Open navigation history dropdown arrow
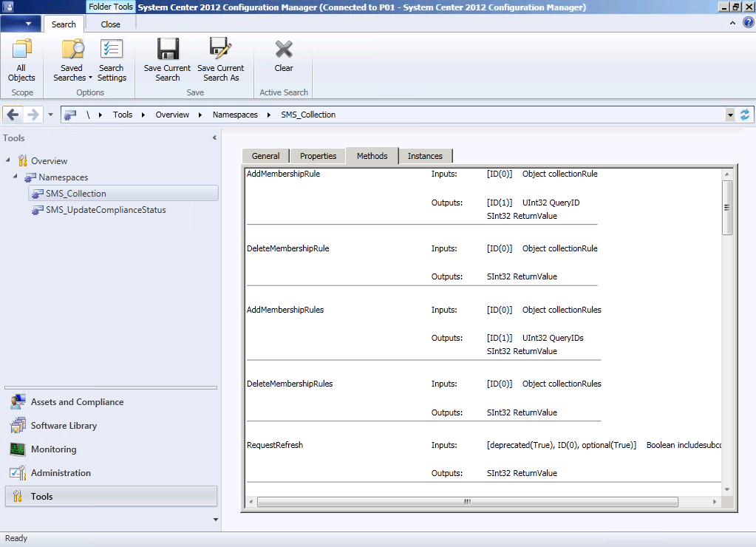The width and height of the screenshot is (756, 547). (x=50, y=115)
